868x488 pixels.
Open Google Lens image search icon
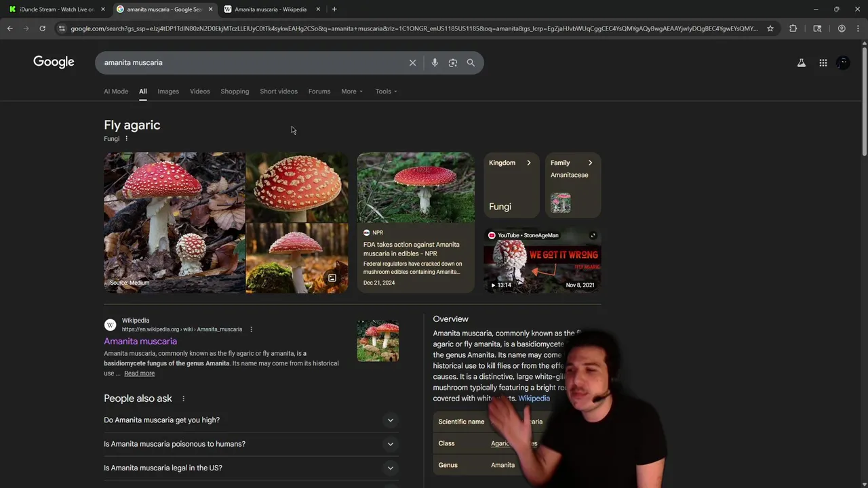(453, 62)
